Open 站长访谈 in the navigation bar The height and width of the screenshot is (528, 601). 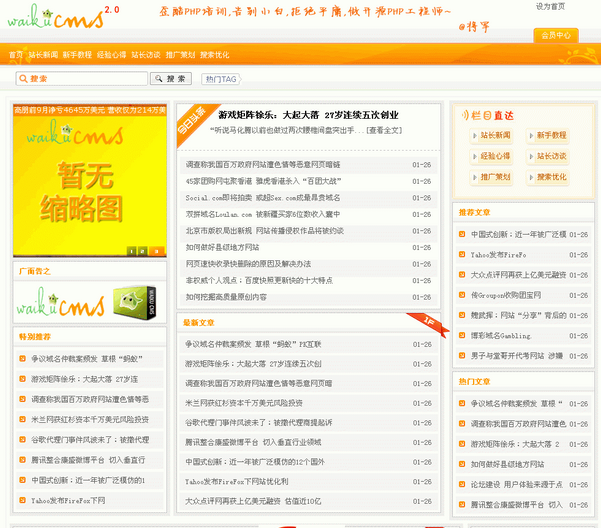146,55
